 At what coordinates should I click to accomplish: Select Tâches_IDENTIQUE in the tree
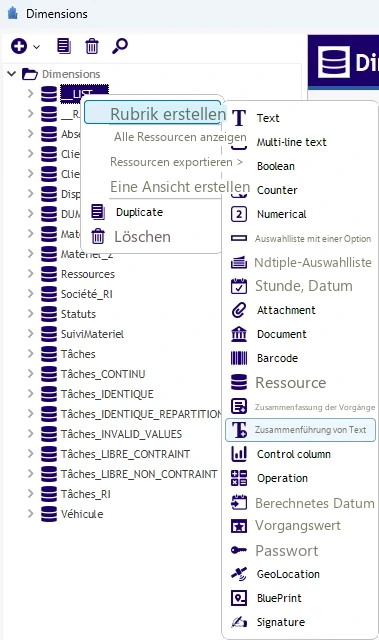click(107, 394)
